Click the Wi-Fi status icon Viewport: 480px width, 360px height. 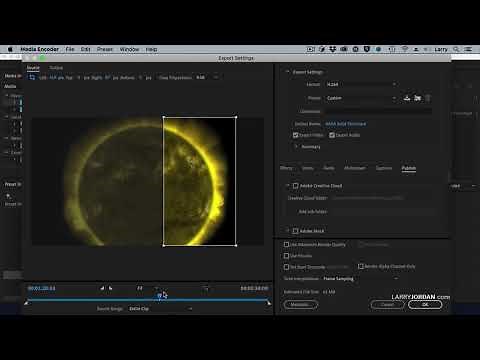point(405,49)
